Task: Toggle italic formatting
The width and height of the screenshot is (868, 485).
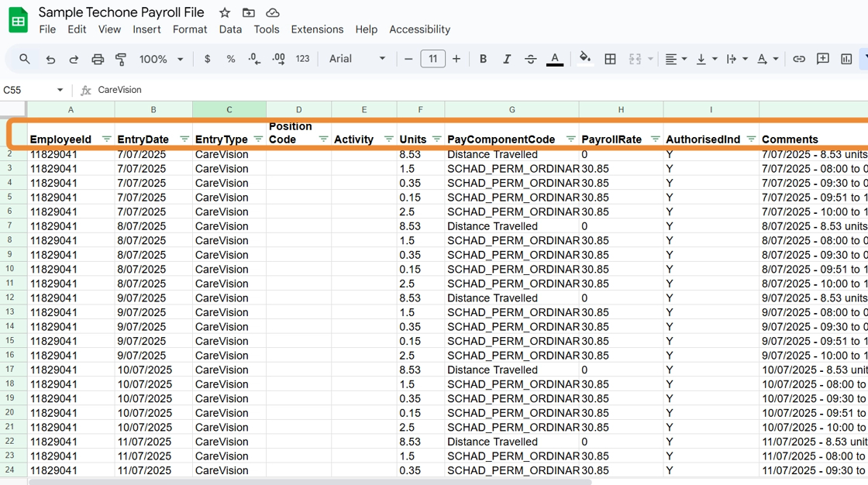Action: tap(507, 59)
